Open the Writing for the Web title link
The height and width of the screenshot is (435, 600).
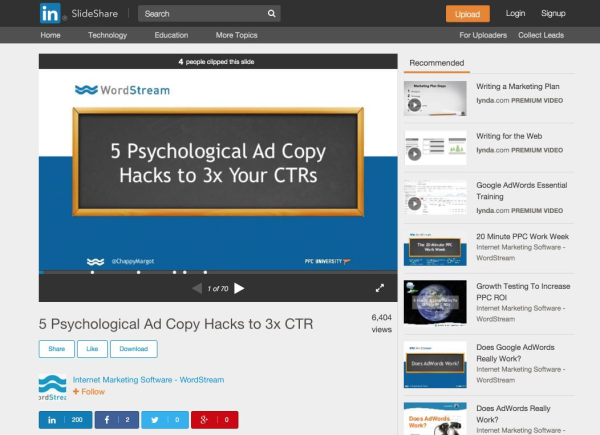tap(509, 136)
